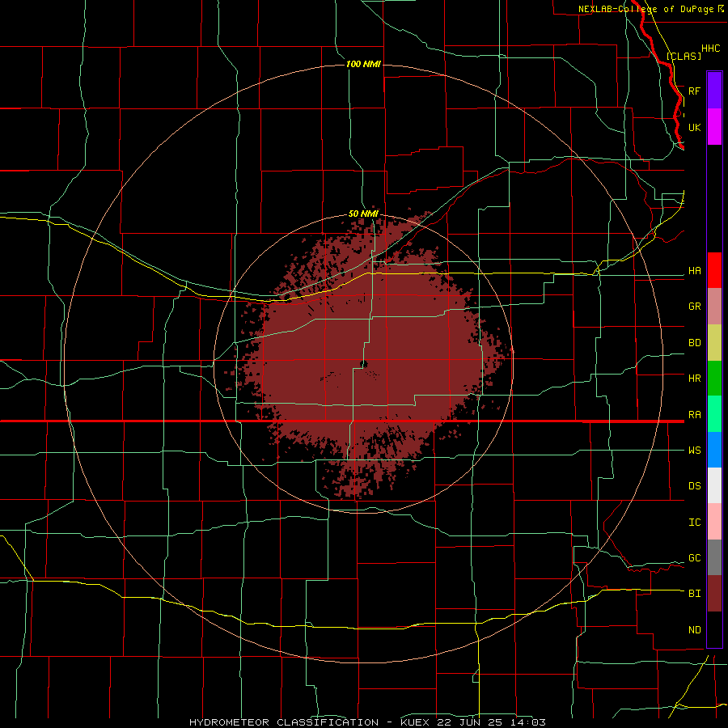Click the yellow BD legend color swatch
The image size is (728, 728).
tap(714, 343)
